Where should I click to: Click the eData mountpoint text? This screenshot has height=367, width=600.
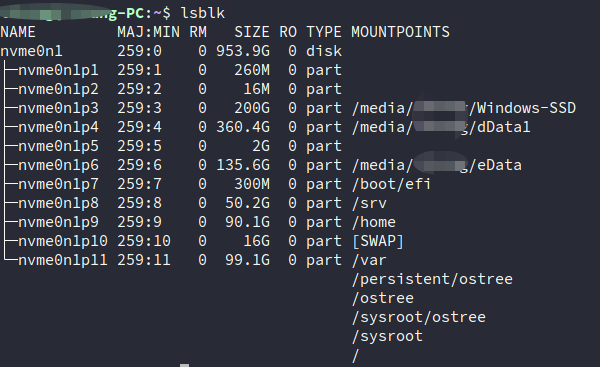pos(499,165)
